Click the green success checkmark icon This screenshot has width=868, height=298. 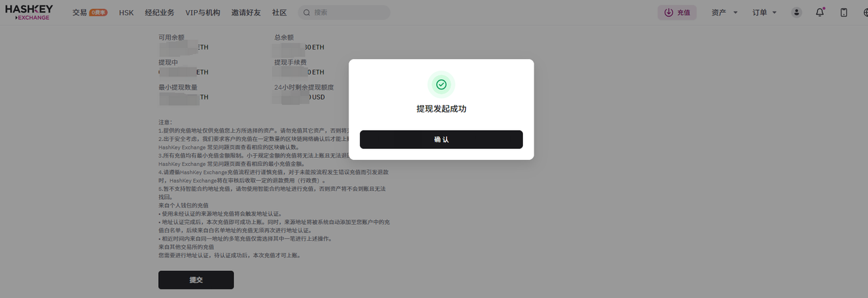[x=441, y=85]
